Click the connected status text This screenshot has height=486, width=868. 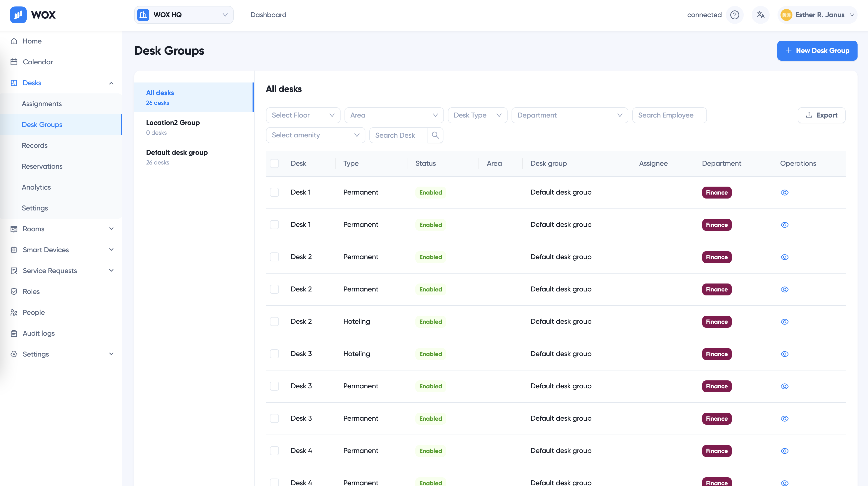(704, 15)
